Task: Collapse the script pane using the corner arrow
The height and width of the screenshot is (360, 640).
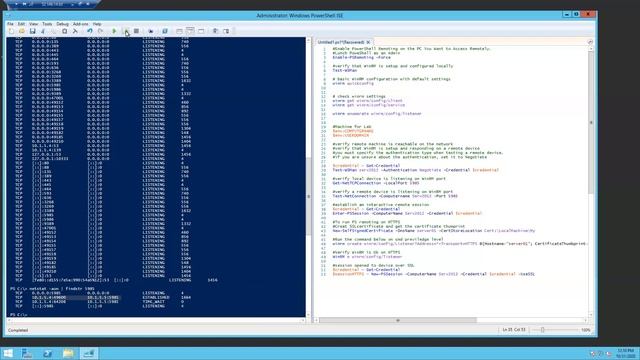Action: point(590,42)
